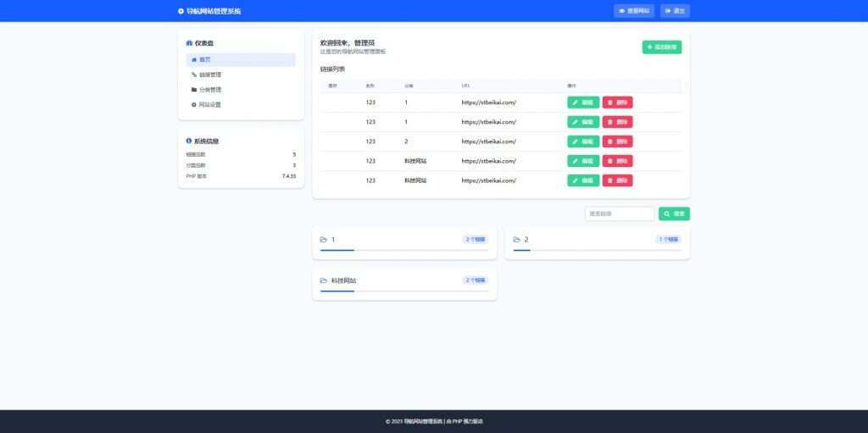Click the link-count badge on 科技网站 card

tap(476, 280)
